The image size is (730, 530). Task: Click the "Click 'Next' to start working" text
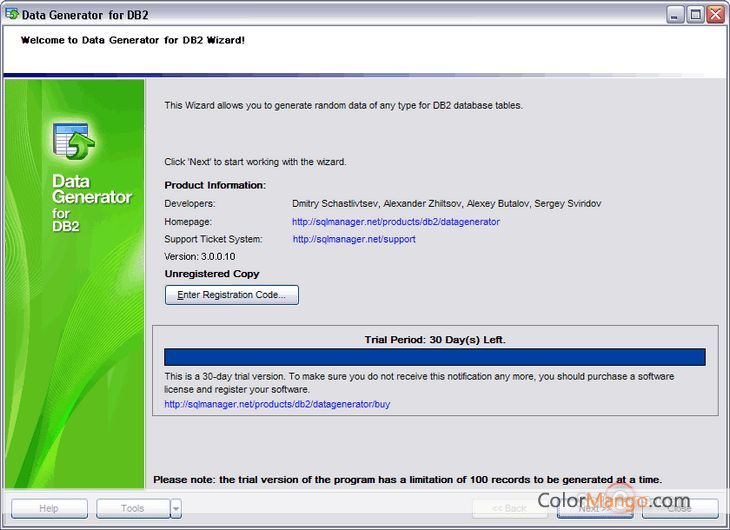click(x=255, y=162)
